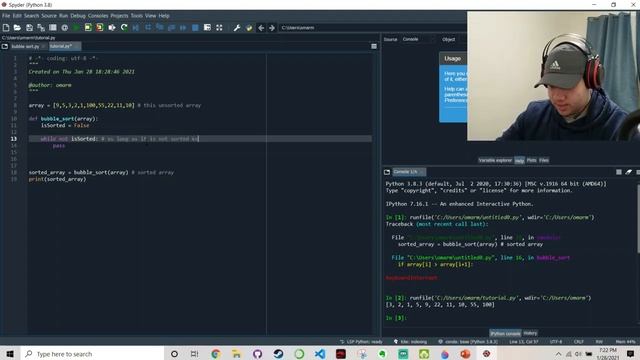The image size is (640, 360).
Task: Create a new file with toolbar icon
Action: [x=6, y=27]
